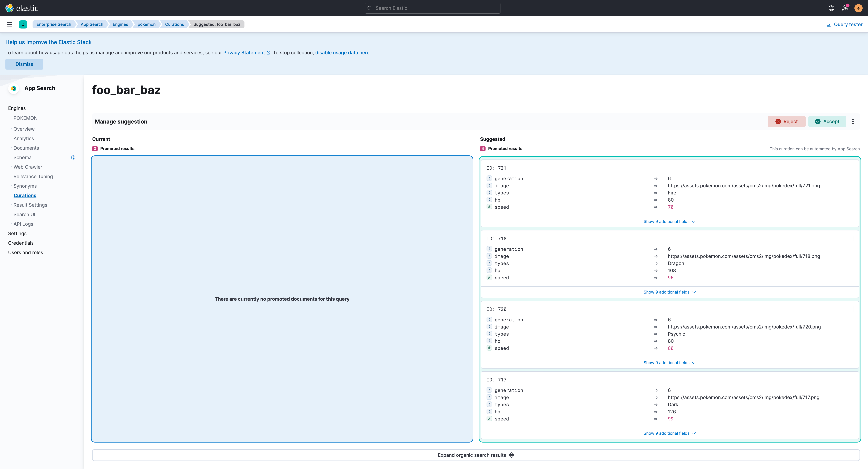Open the newsfeed notifications icon

(844, 8)
